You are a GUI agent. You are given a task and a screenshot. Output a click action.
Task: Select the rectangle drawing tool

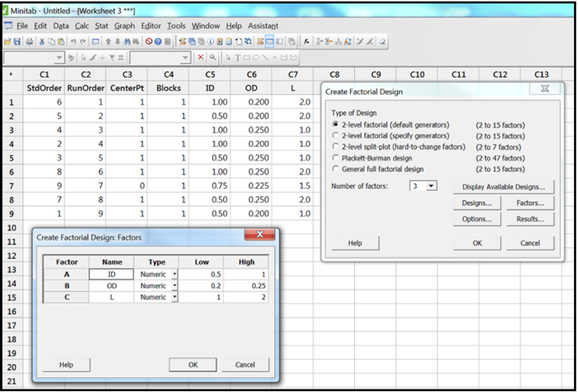[247, 58]
